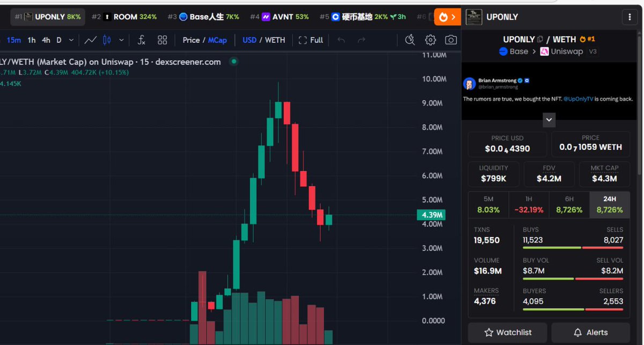This screenshot has width=644, height=345.
Task: Open the chart layout grid icon
Action: [x=162, y=40]
